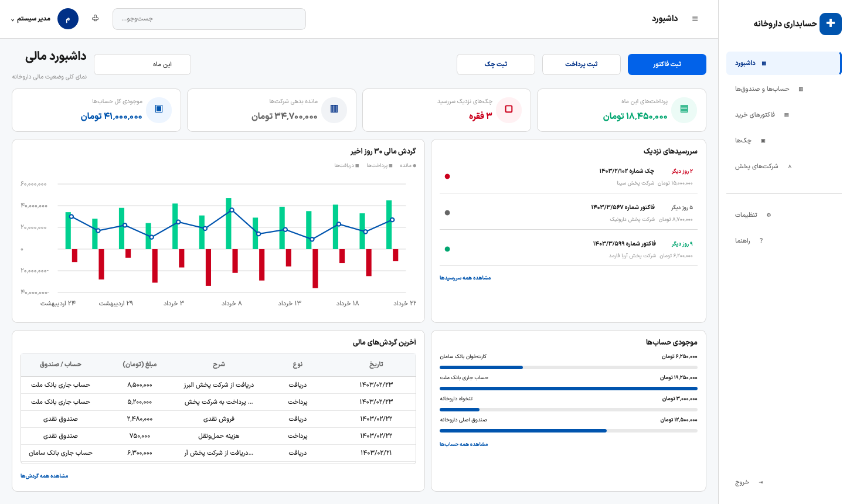Click ۳ فقره near-due checks value
The image size is (850, 504).
[x=480, y=117]
